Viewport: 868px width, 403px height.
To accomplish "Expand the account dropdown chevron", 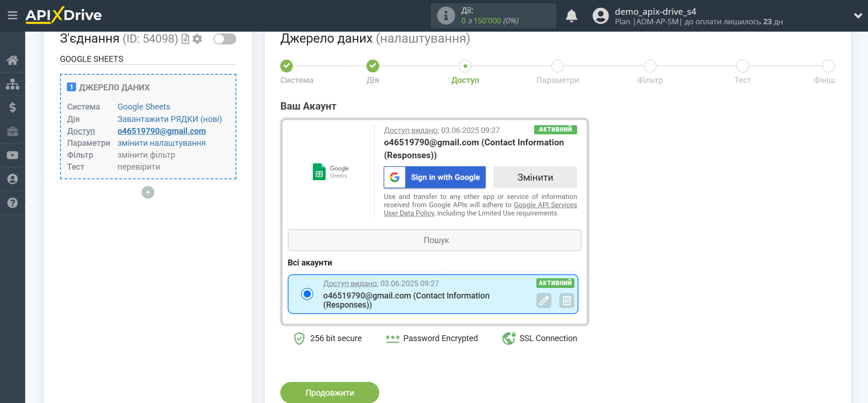I will 858,16.
